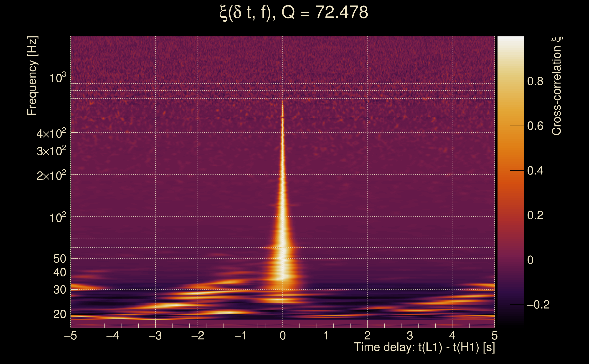
Task: Click the x-axis tick label −5
Action: click(x=71, y=336)
